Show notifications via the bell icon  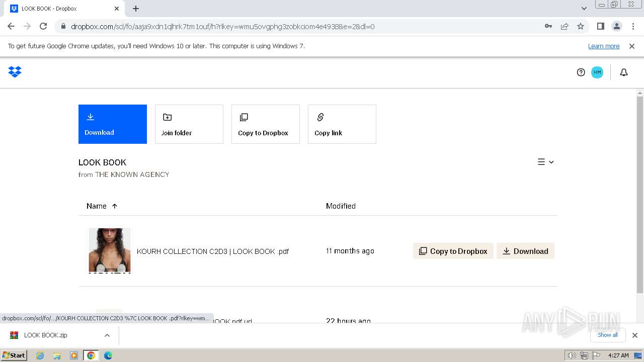(x=624, y=72)
